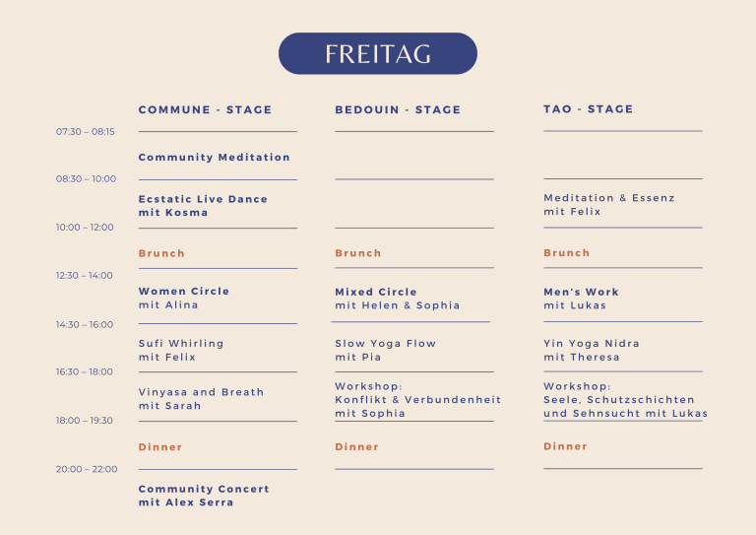
Task: Click Community Concert mit Alex Serra
Action: pos(204,496)
